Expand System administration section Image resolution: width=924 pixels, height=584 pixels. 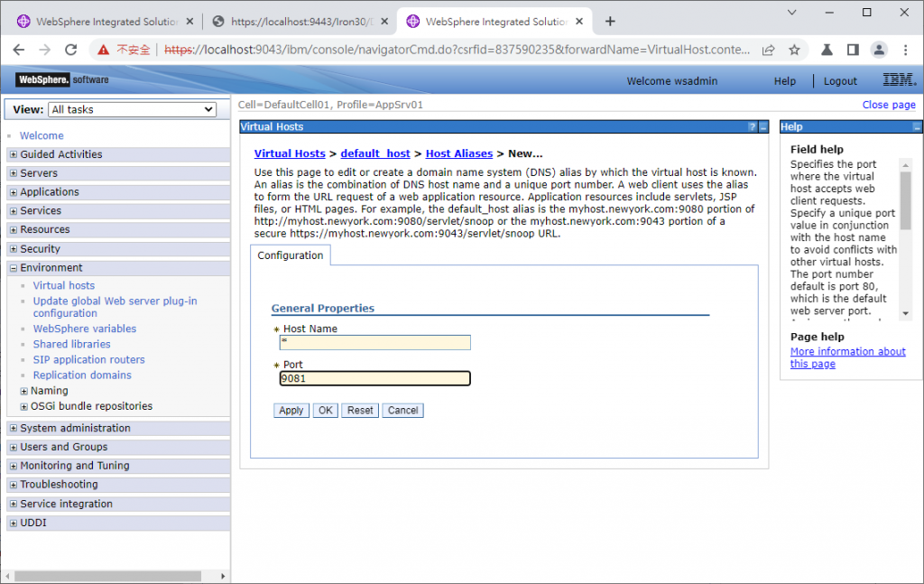tap(14, 428)
